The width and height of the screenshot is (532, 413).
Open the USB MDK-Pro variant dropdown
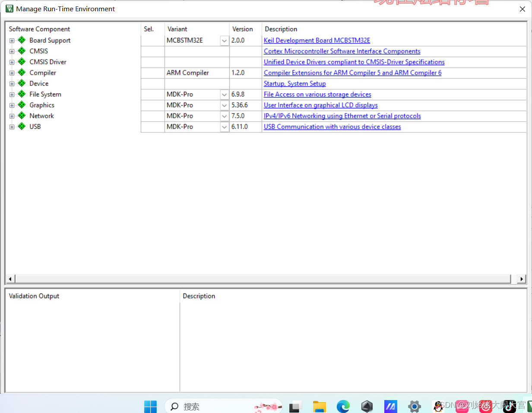pyautogui.click(x=224, y=127)
